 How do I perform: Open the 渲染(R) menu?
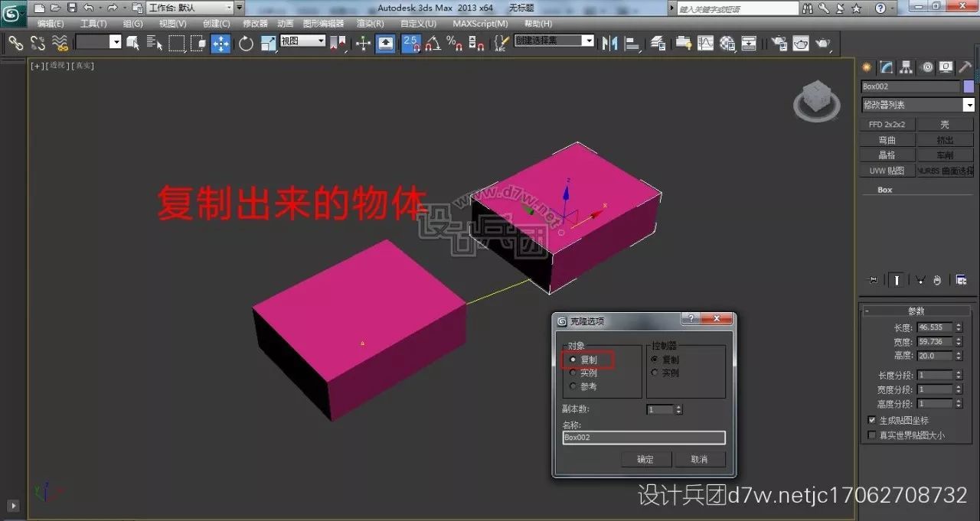pos(371,24)
